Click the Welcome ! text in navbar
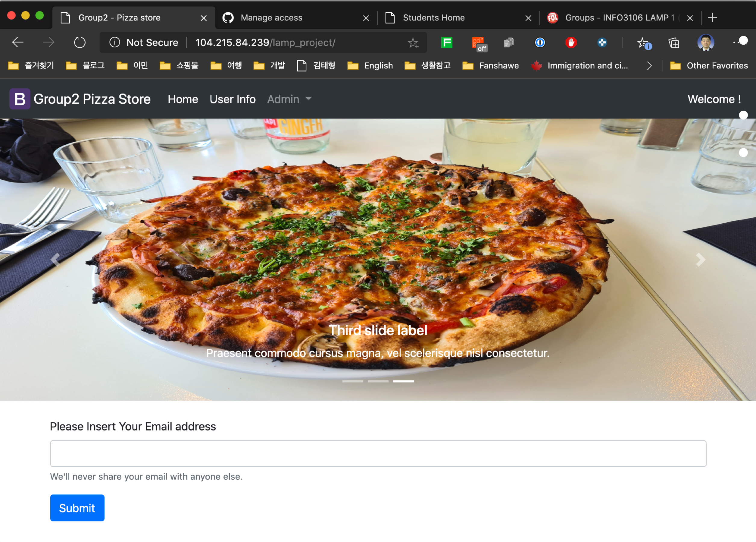 714,99
